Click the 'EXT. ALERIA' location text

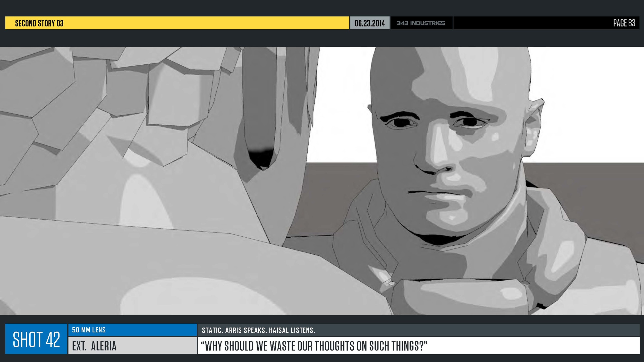(94, 346)
